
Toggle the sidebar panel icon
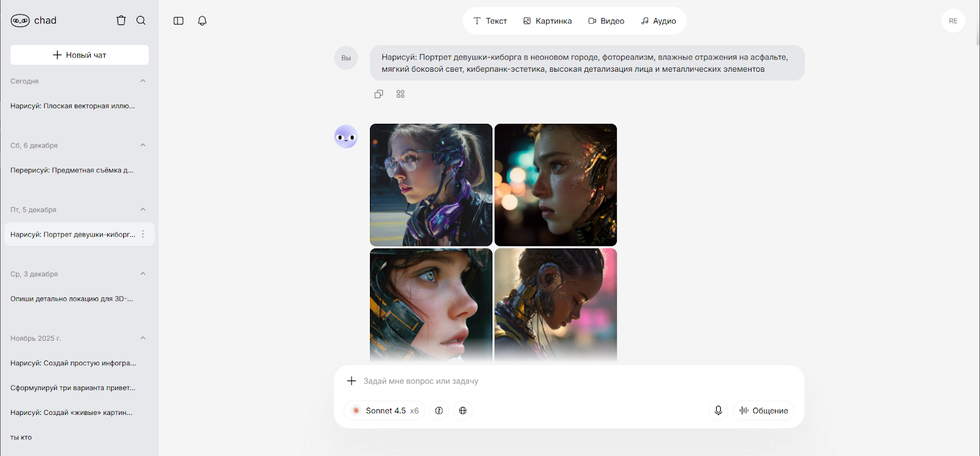click(178, 21)
